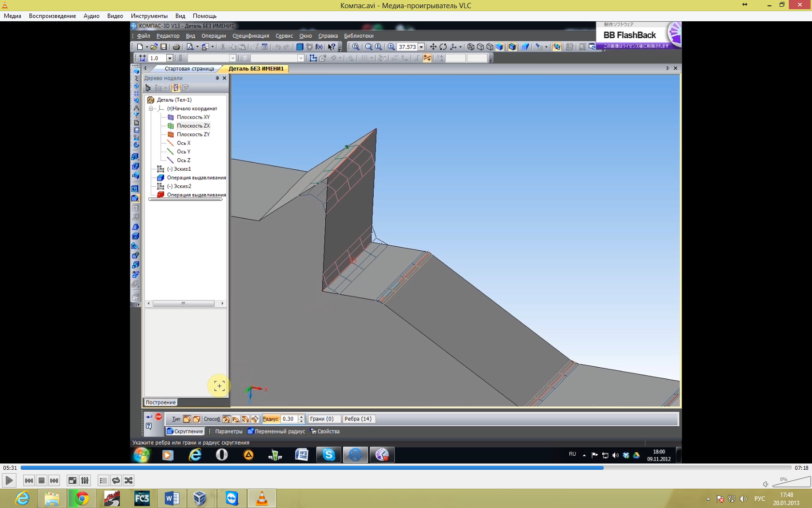812x508 pixels.
Task: Select the shaded display mode cube icon
Action: tap(500, 47)
